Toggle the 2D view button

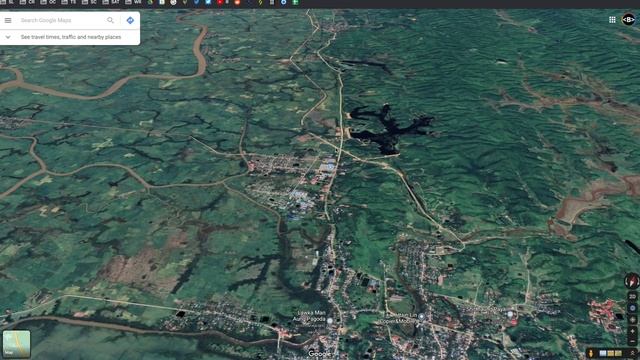(632, 296)
